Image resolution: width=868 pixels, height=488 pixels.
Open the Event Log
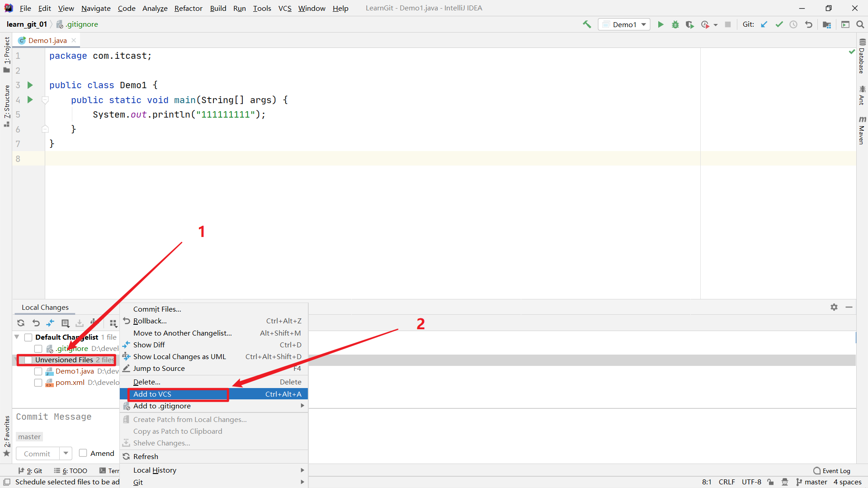pos(832,471)
